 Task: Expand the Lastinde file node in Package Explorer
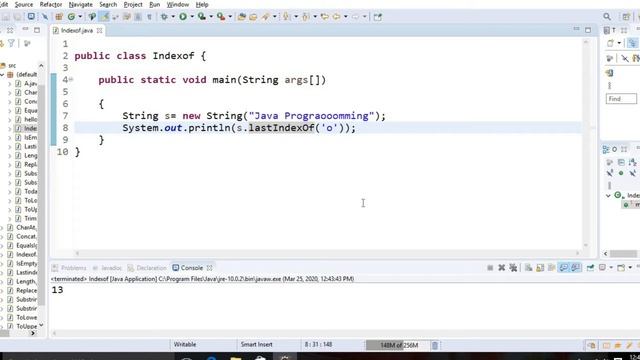[x=2, y=272]
